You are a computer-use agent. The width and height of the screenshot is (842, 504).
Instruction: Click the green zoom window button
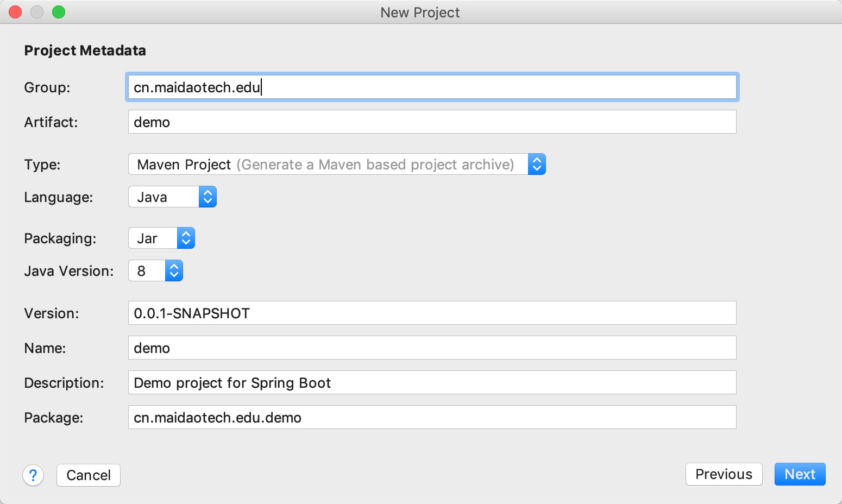click(x=59, y=12)
